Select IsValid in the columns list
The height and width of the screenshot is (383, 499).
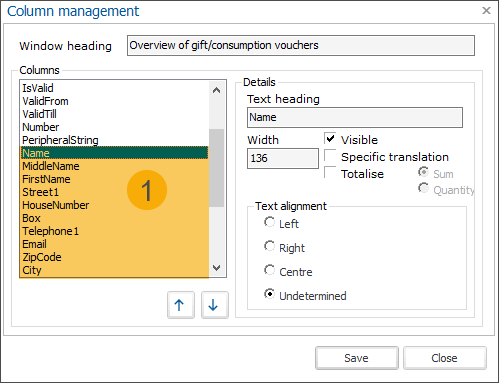[x=114, y=88]
